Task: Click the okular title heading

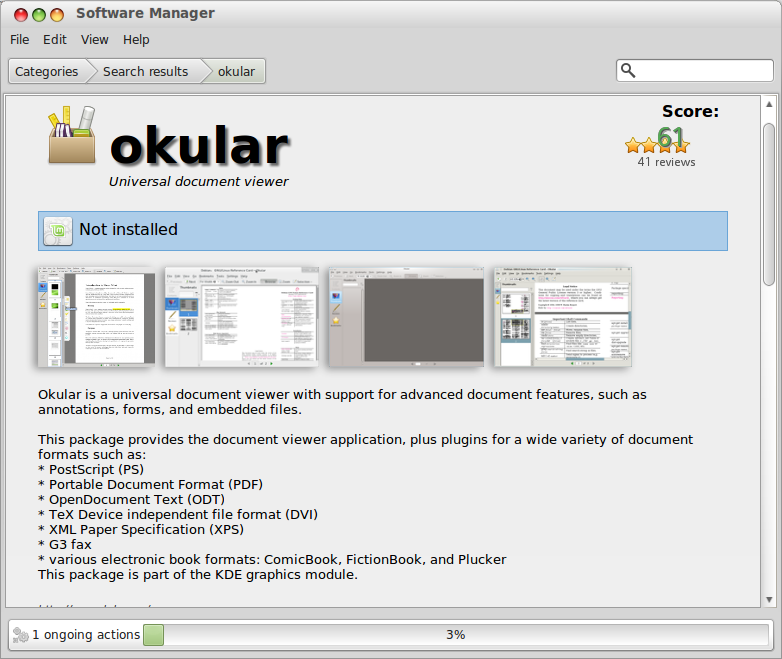Action: (199, 146)
